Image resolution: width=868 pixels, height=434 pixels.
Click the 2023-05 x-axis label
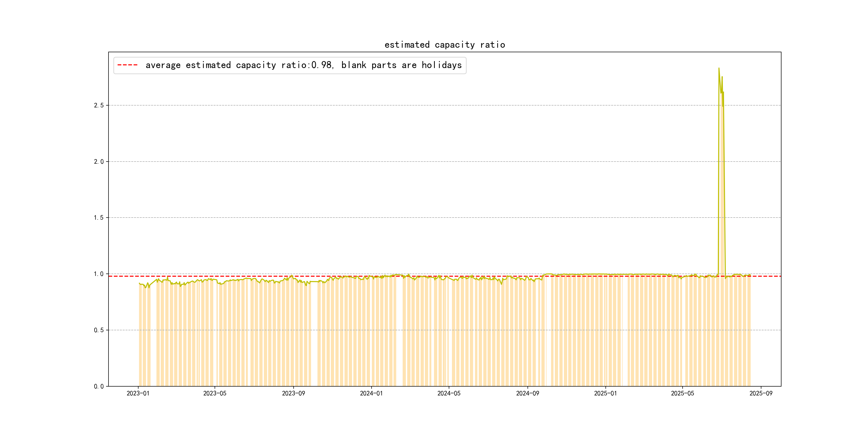pos(215,393)
